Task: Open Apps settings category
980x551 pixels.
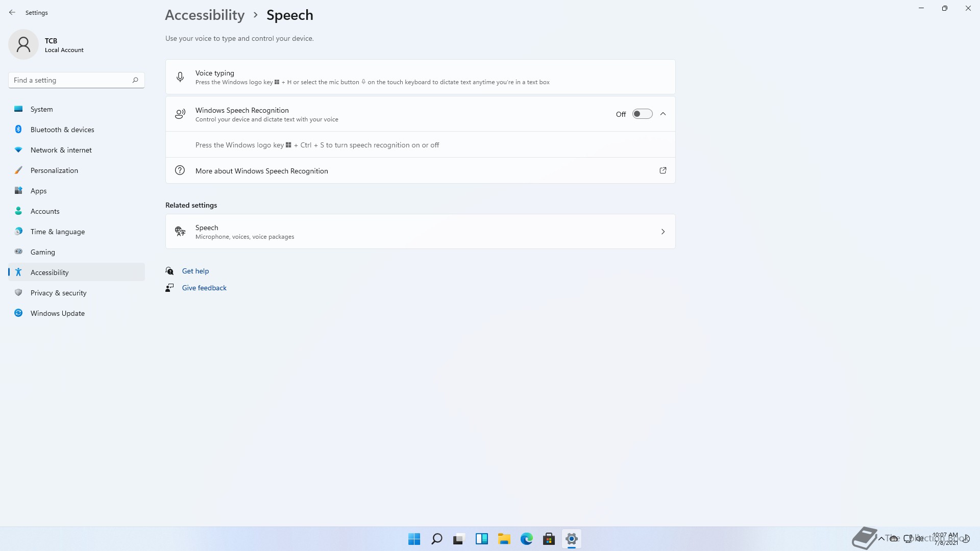Action: [x=77, y=191]
